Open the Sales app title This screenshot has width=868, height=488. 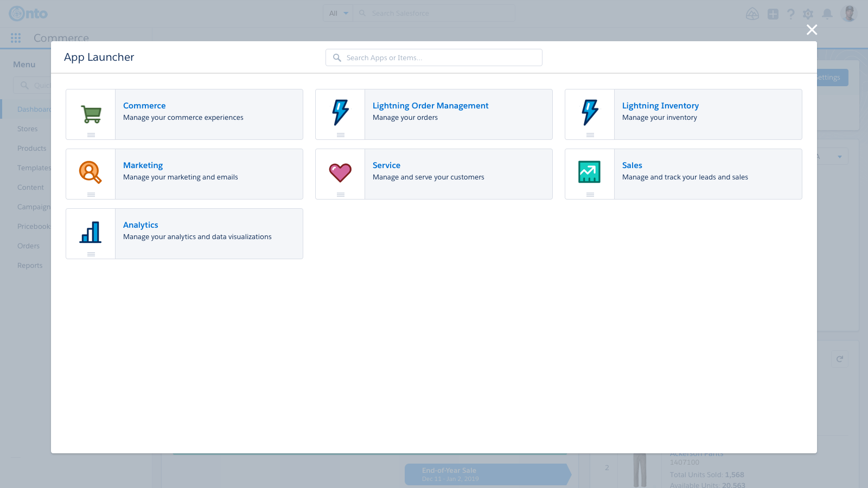632,165
